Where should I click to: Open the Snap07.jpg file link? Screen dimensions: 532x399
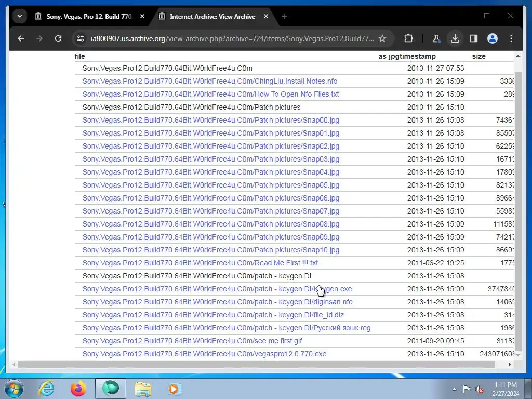[211, 211]
